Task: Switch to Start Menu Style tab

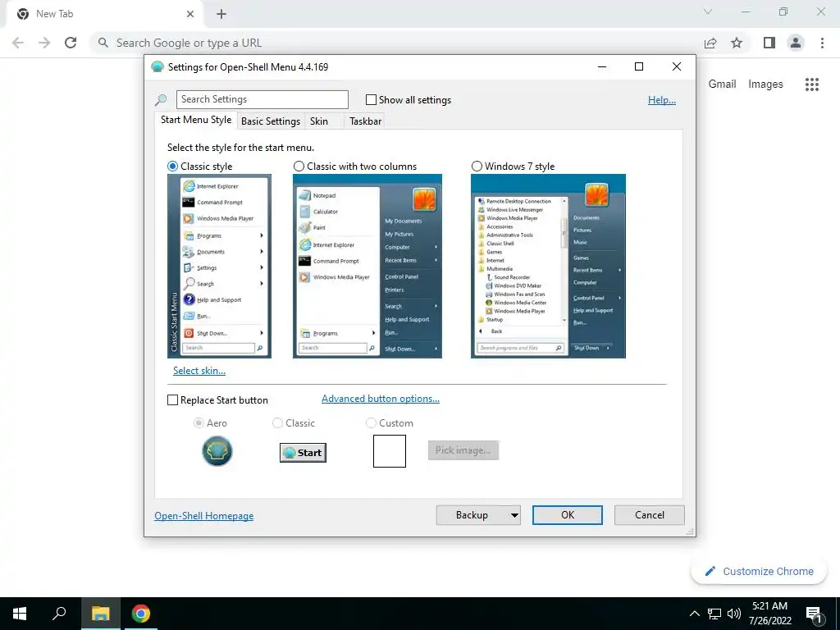Action: 196,120
